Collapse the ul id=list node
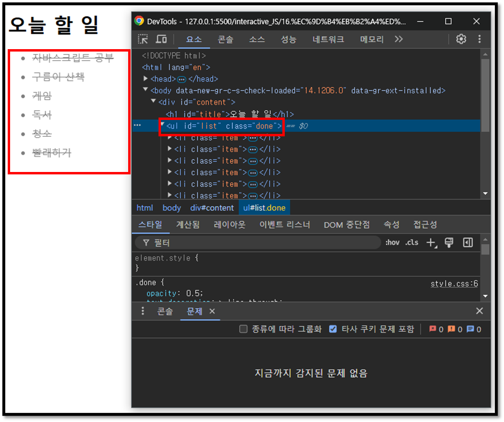Image resolution: width=504 pixels, height=422 pixels. [x=163, y=124]
